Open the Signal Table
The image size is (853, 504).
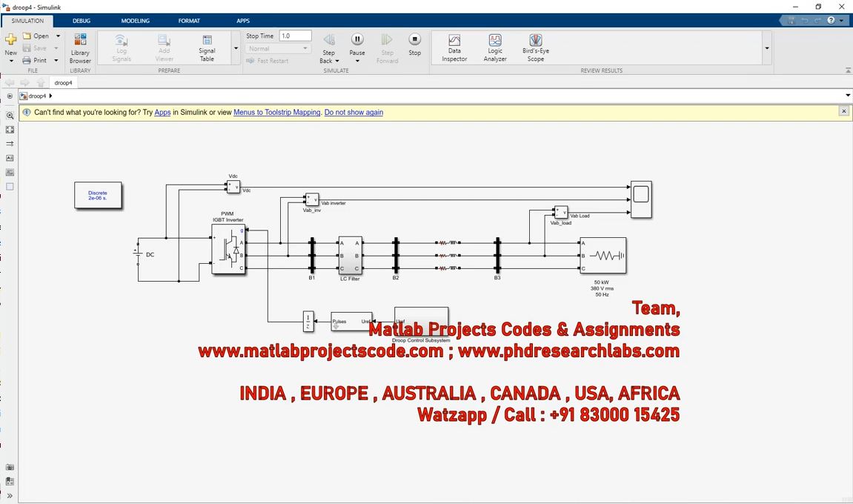click(x=207, y=48)
